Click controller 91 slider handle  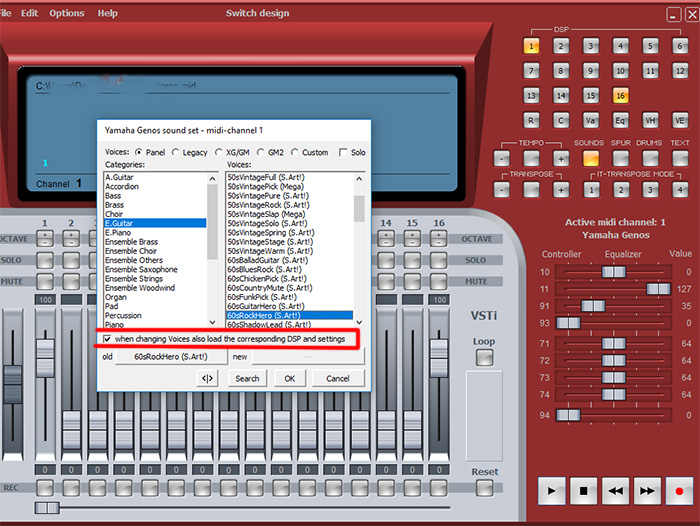point(593,306)
